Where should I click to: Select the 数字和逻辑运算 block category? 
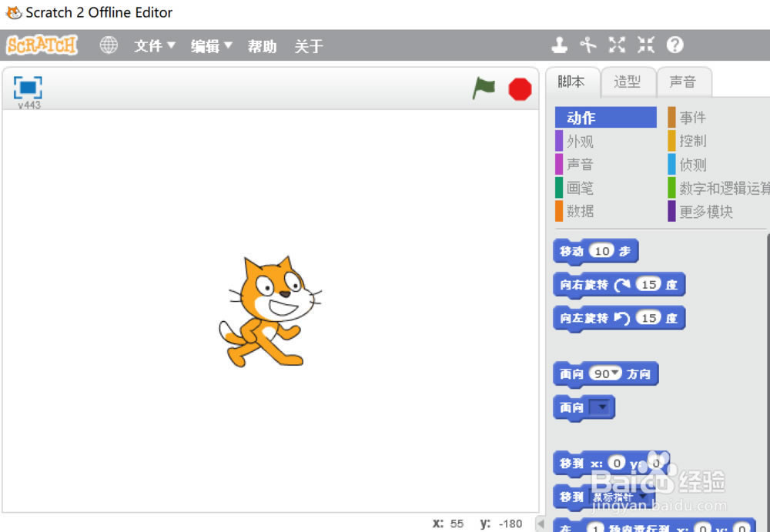point(718,188)
